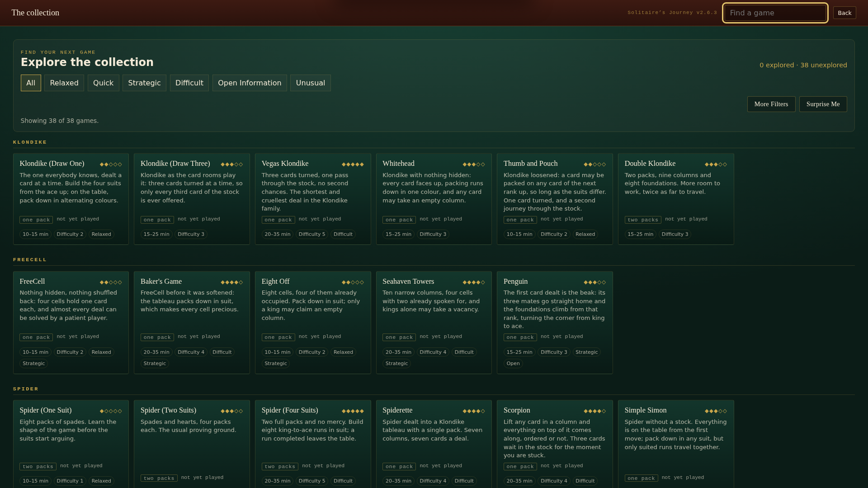Viewport: 868px width, 488px height.
Task: Click Spider (One Suit) difficulty diamond rating
Action: (x=111, y=411)
